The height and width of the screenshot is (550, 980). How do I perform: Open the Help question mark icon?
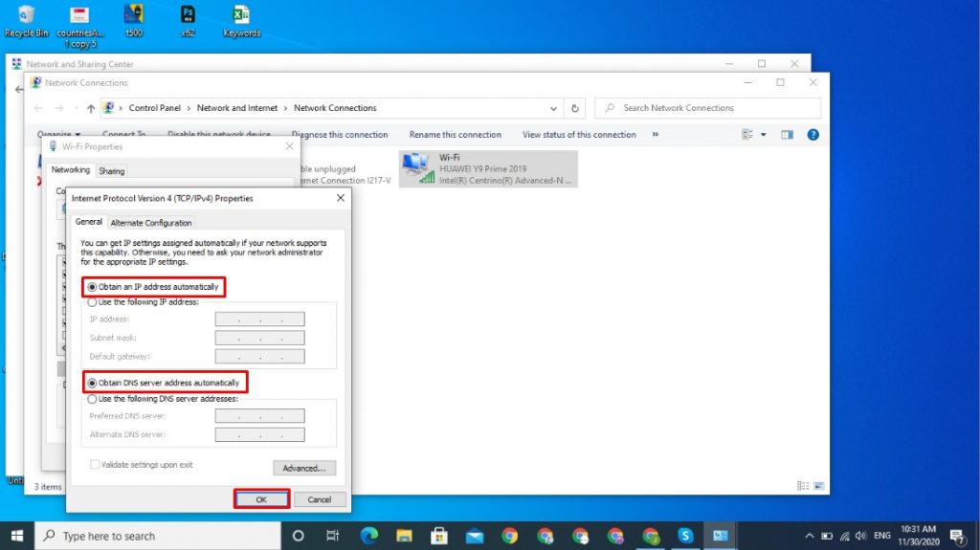[x=813, y=135]
